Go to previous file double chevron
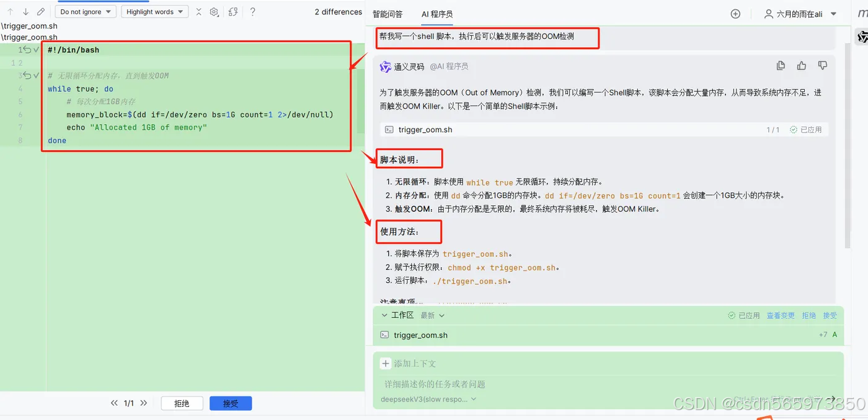Screen dimensions: 868x420 click(114, 403)
